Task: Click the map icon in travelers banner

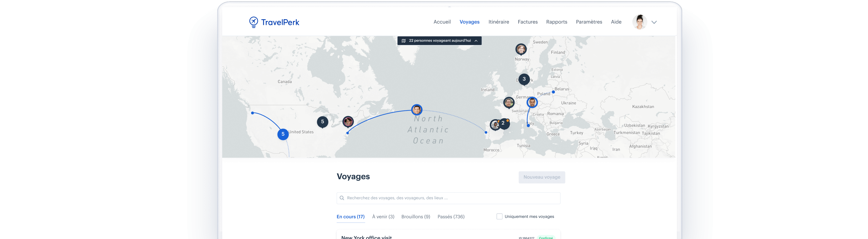Action: [403, 41]
